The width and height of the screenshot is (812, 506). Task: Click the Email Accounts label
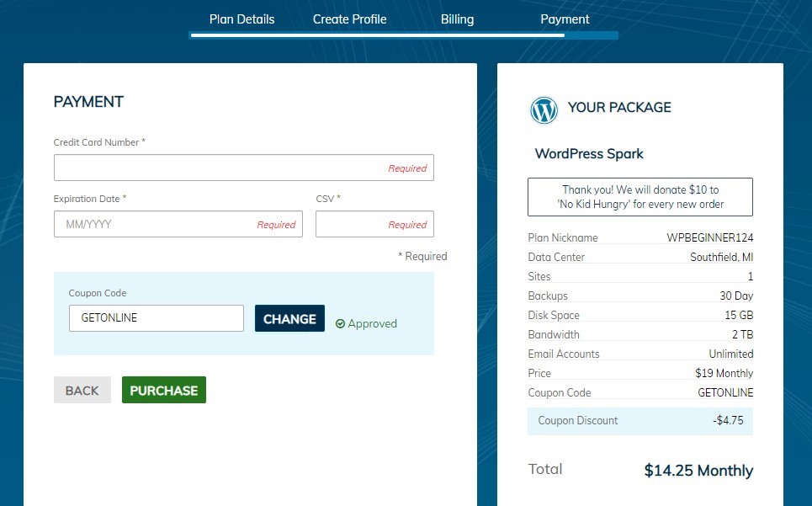click(x=564, y=354)
